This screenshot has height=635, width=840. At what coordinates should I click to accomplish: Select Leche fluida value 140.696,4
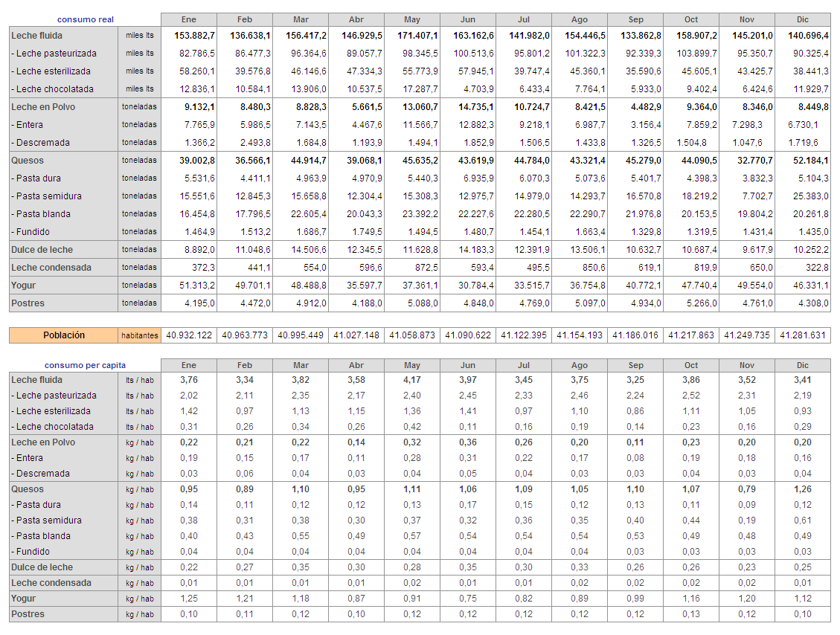point(808,36)
